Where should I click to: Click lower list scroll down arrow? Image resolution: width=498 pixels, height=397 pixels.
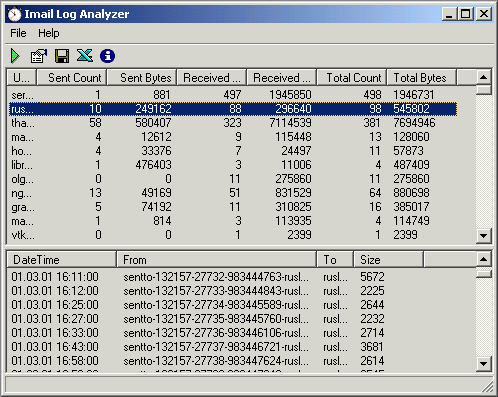tap(483, 363)
